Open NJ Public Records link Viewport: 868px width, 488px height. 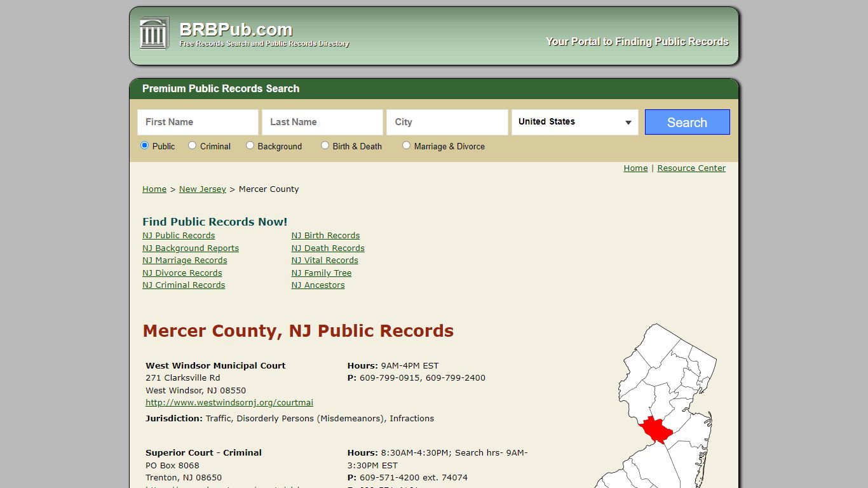tap(179, 236)
